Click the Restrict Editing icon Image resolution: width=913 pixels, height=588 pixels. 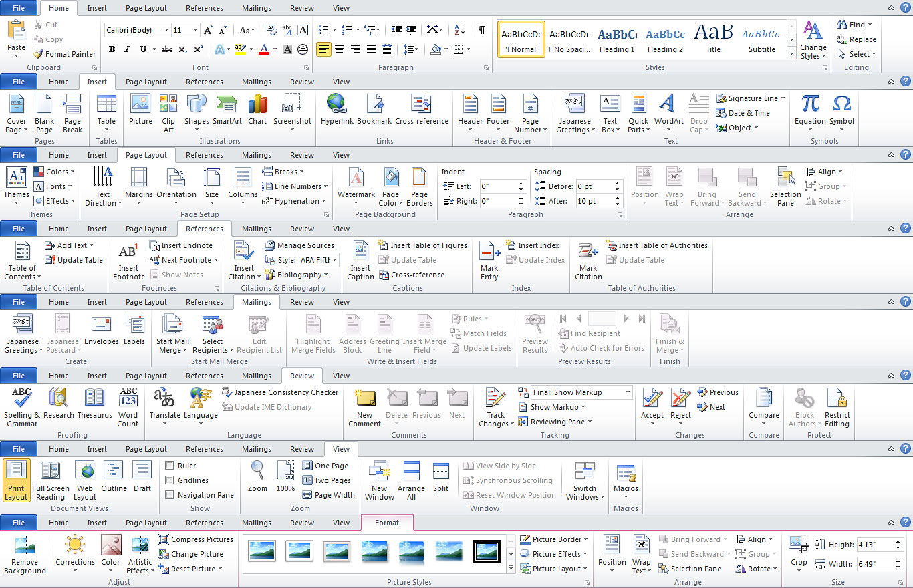837,398
